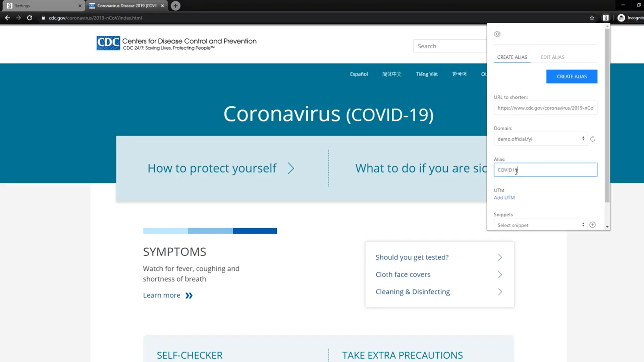
Task: Click the refresh domains icon
Action: click(x=593, y=139)
